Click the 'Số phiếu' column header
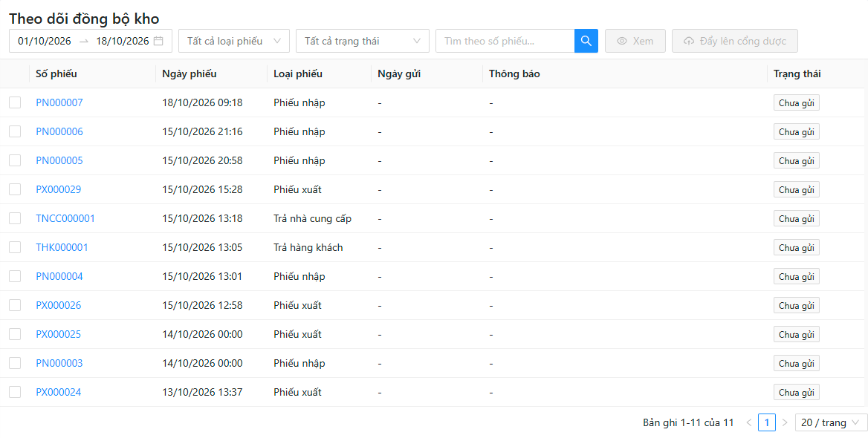This screenshot has width=868, height=438. click(56, 73)
